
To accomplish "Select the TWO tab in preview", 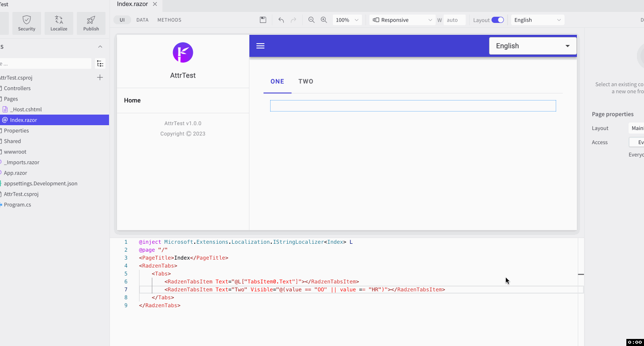I will click(x=306, y=82).
